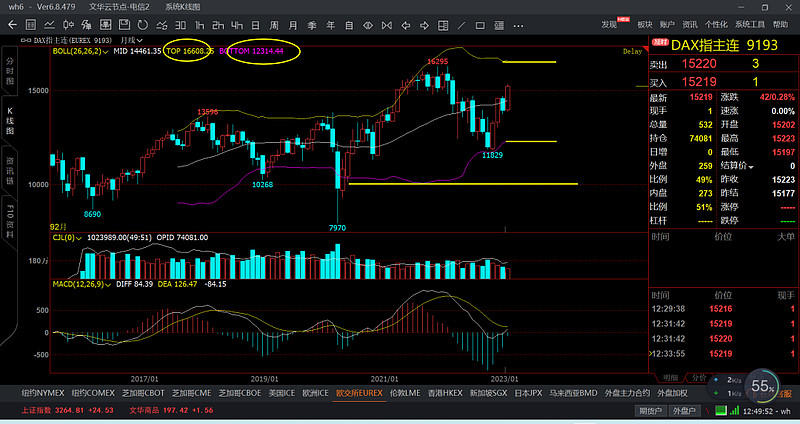This screenshot has height=424, width=800.
Task: Select the candlestick K-line chart icon
Action: point(68,24)
